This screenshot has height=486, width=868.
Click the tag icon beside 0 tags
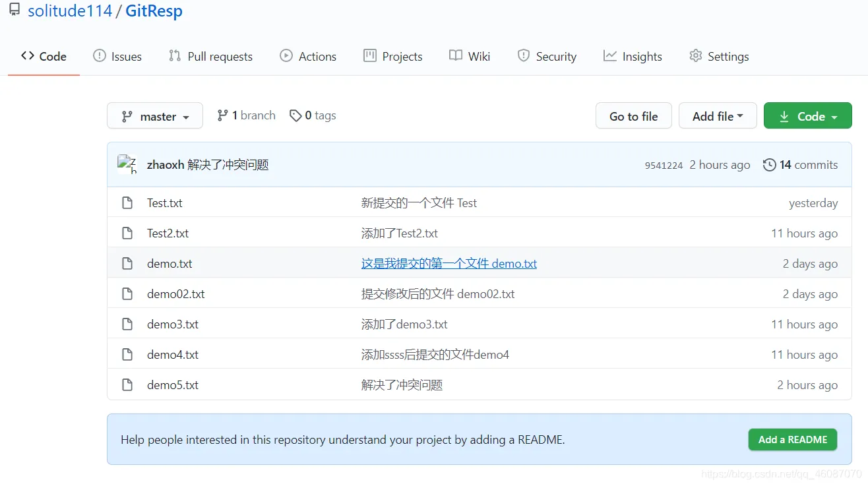pyautogui.click(x=295, y=115)
